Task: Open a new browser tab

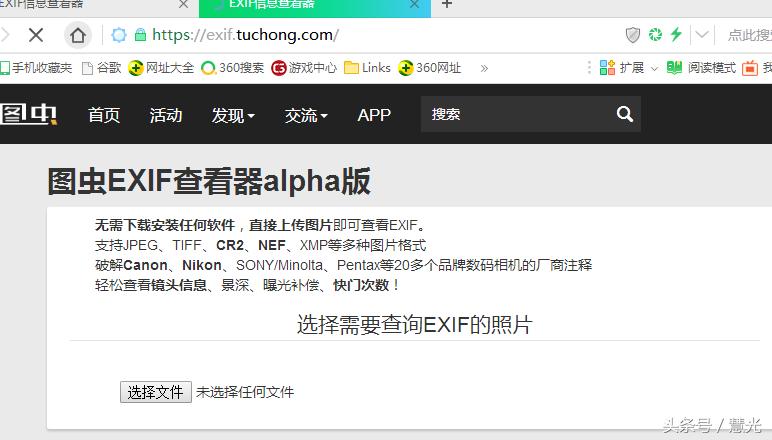Action: coord(447,4)
